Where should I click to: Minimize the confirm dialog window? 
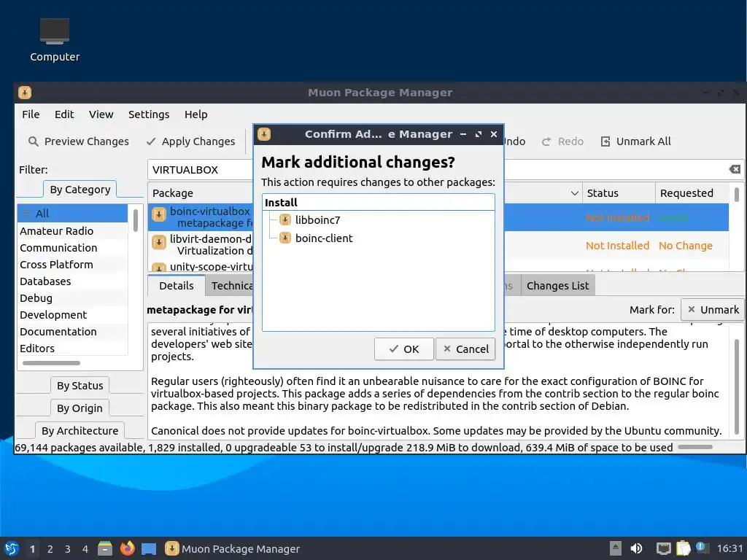463,134
